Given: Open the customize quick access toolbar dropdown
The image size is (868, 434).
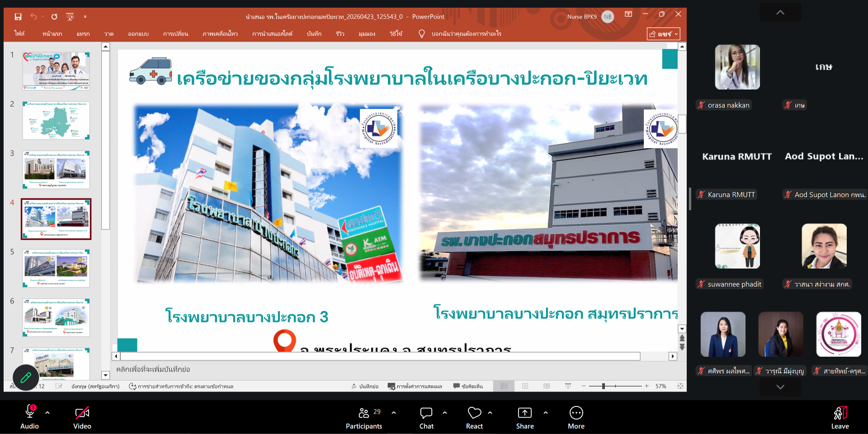Looking at the screenshot, I should coord(85,17).
